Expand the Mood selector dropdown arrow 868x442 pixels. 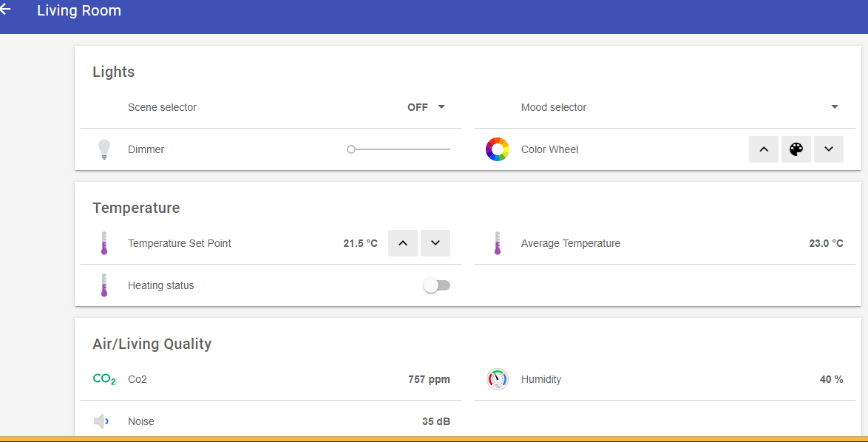coord(834,107)
